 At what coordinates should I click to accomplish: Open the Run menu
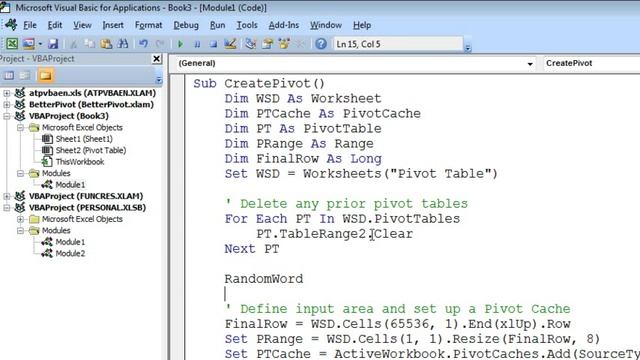(218, 25)
